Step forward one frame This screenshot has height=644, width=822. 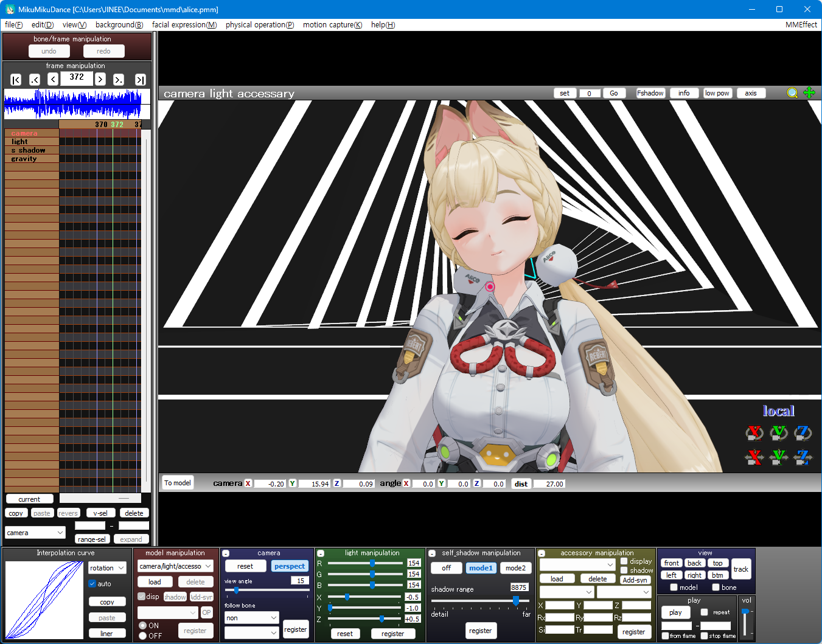(x=100, y=79)
